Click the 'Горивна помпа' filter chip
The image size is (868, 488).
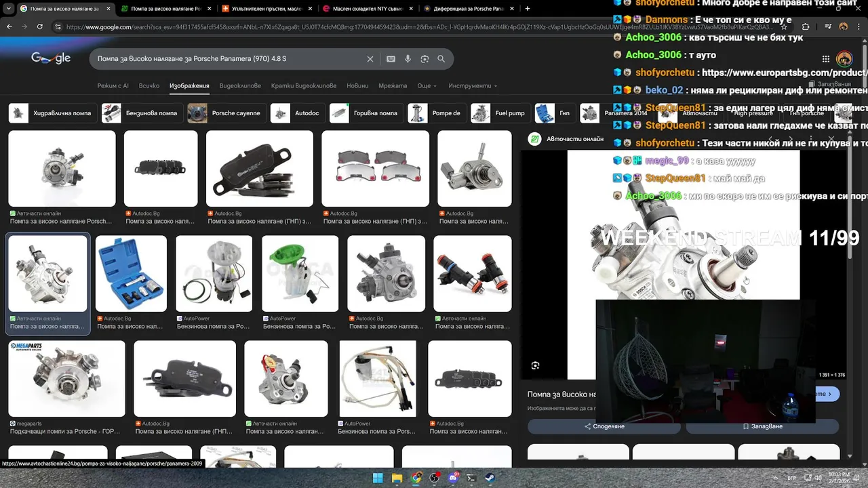coord(366,113)
